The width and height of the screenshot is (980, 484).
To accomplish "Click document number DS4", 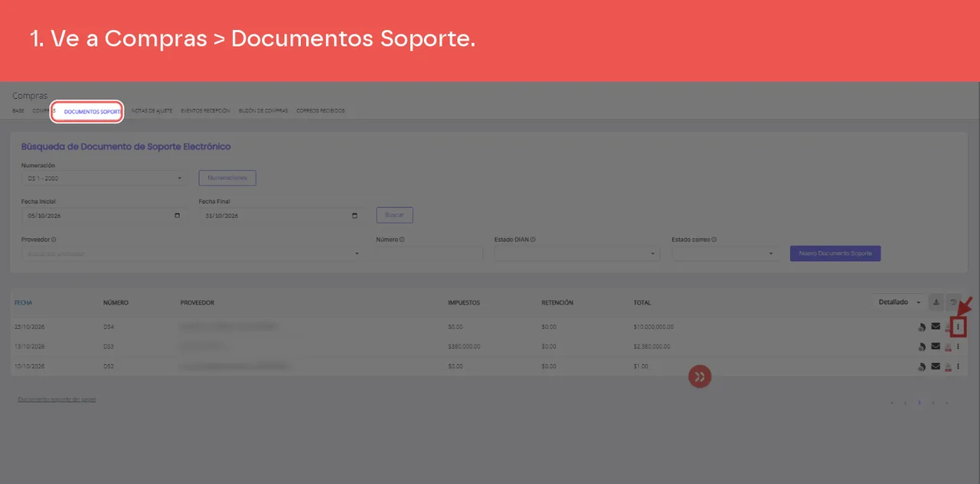I will click(109, 327).
